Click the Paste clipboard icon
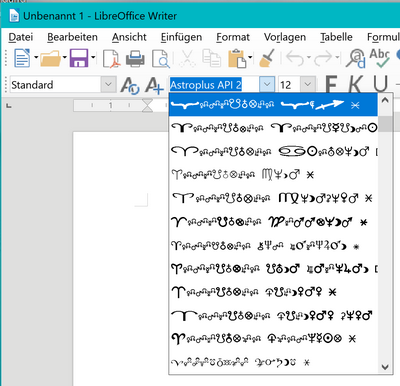 click(237, 58)
